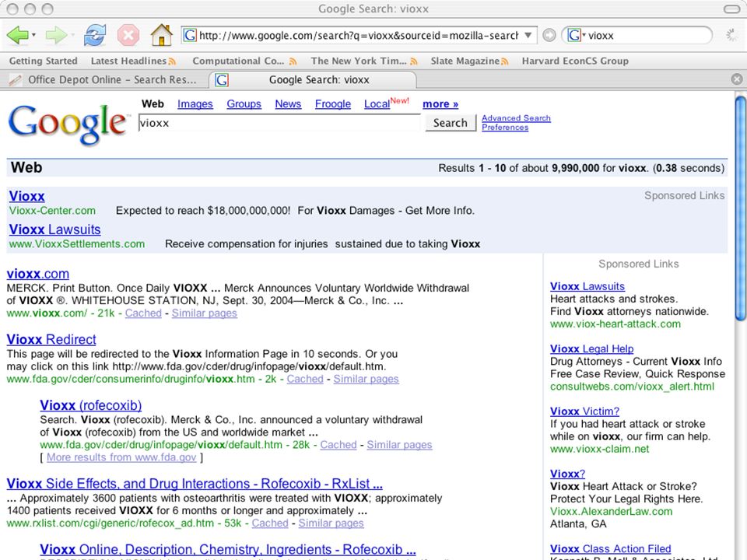Select the News search category
Image resolution: width=747 pixels, height=560 pixels.
click(x=288, y=103)
